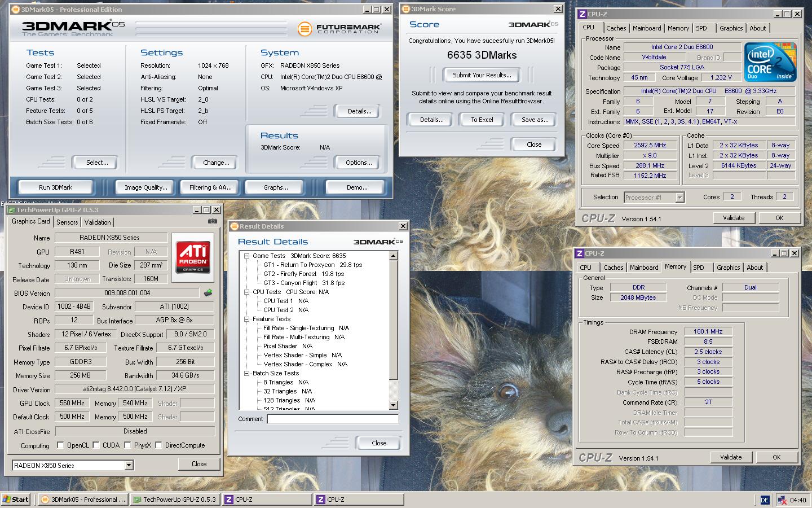Enable the PhysX checkbox
The height and width of the screenshot is (508, 812).
click(128, 445)
